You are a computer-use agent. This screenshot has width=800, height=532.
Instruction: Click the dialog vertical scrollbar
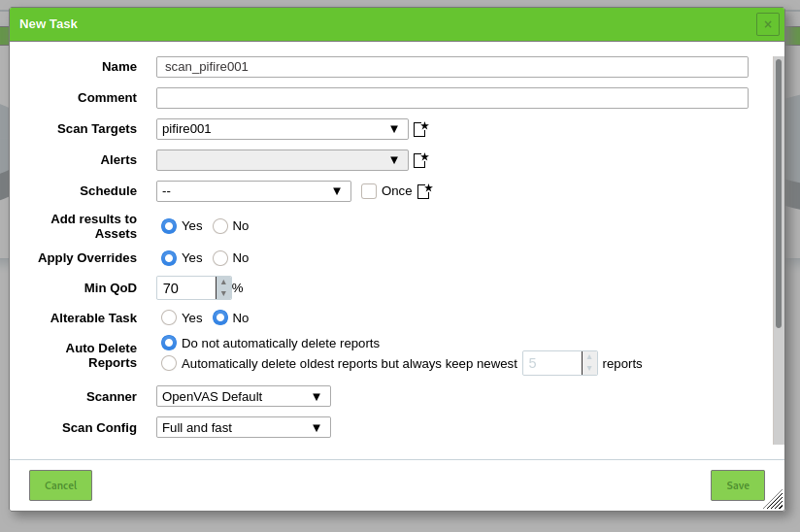pos(778,194)
